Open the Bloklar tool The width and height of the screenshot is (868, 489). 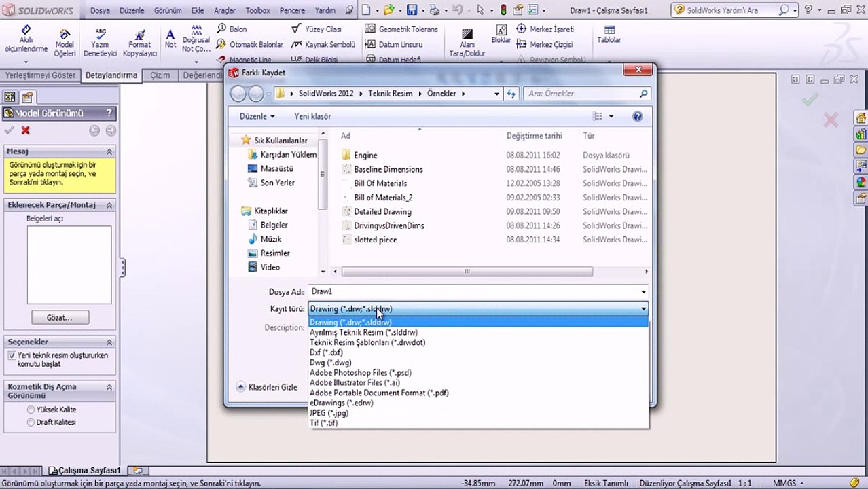click(x=501, y=34)
